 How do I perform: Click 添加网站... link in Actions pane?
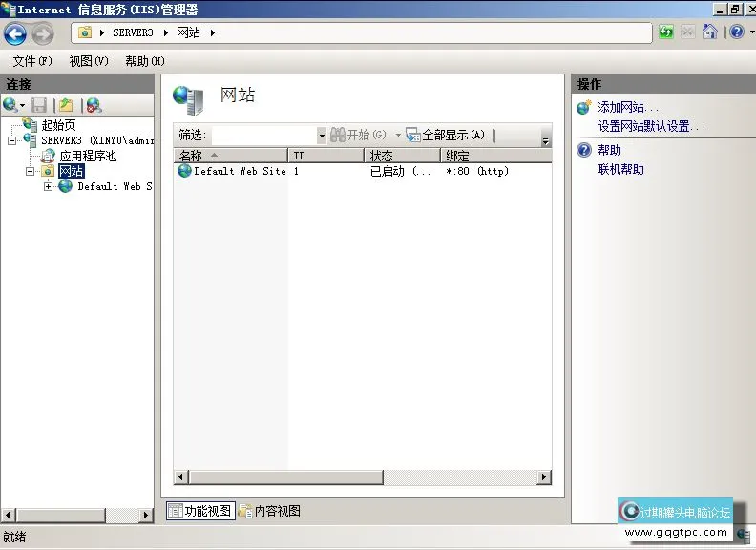(628, 107)
